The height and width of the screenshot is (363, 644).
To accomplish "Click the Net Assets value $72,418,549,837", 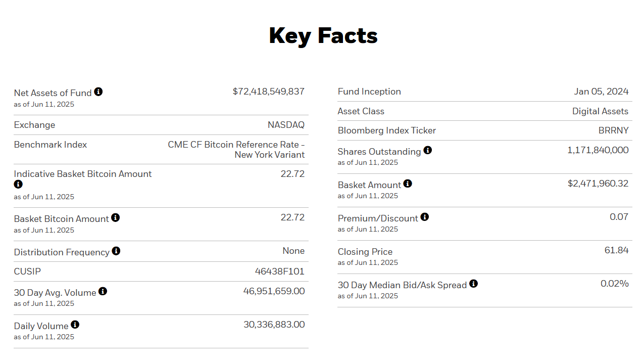I will coord(268,92).
